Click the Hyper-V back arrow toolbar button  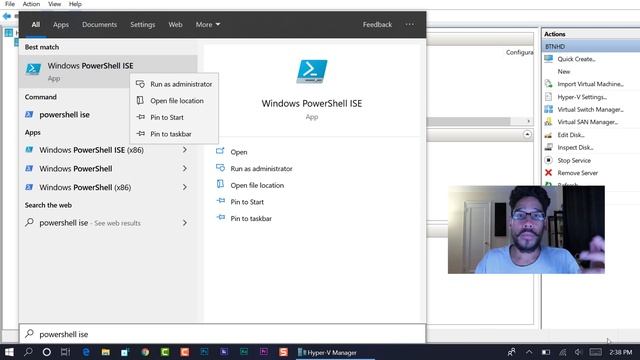tap(7, 16)
